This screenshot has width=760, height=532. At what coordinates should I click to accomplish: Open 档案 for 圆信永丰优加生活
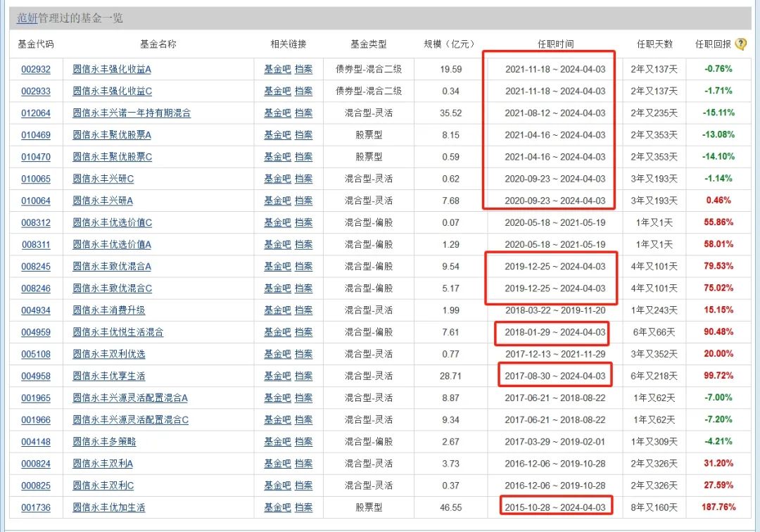(304, 508)
